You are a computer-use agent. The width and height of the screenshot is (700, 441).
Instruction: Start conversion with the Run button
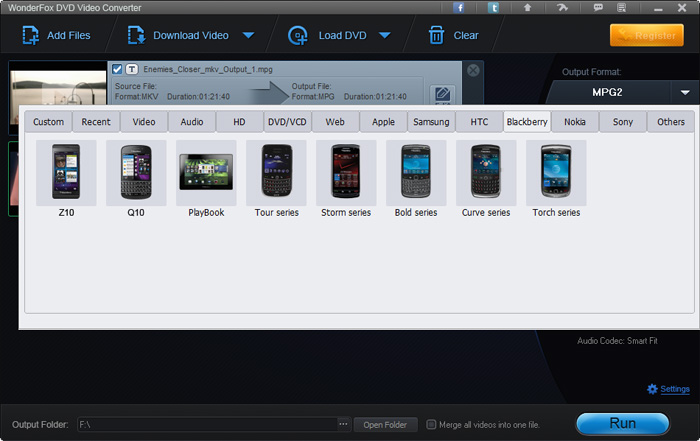[x=623, y=423]
